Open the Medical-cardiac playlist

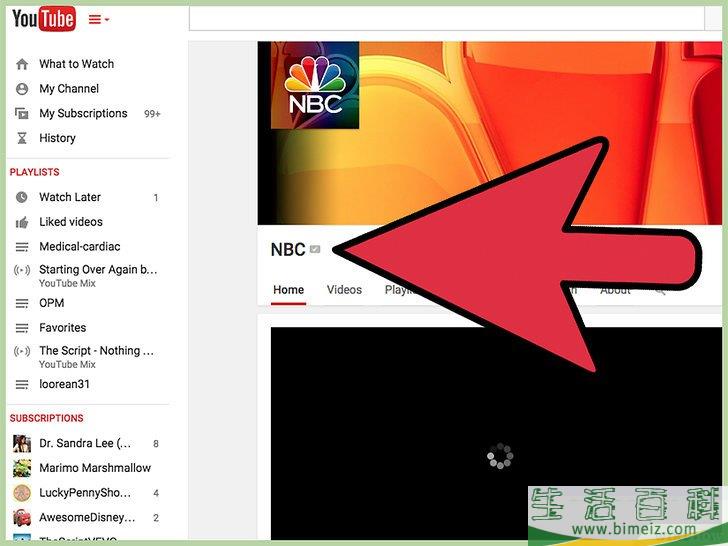[x=80, y=247]
